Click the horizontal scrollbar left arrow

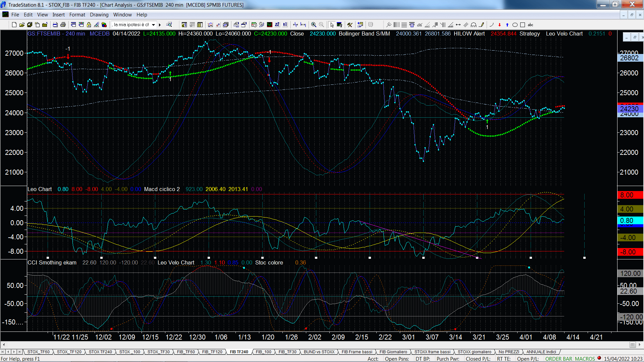tap(4, 345)
